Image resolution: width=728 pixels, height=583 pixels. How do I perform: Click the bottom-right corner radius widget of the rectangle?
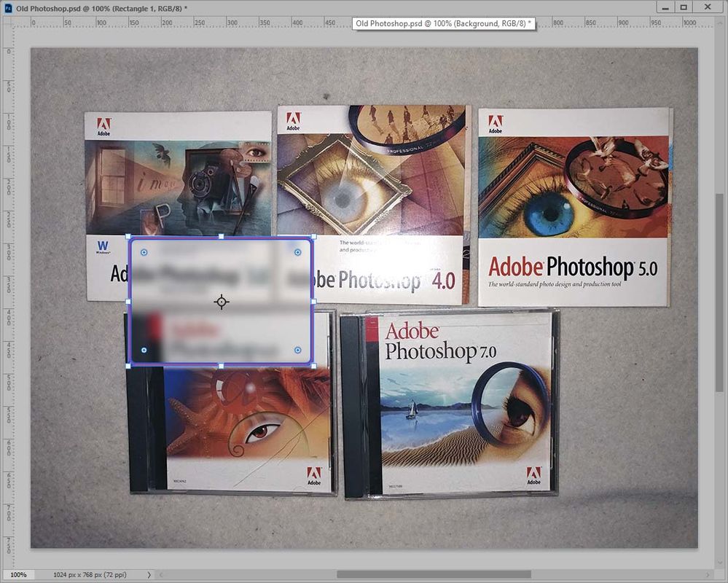(x=297, y=350)
